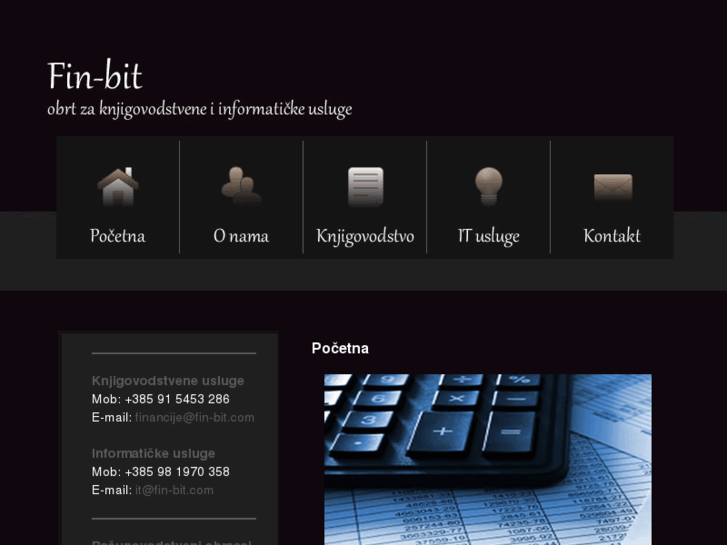The height and width of the screenshot is (545, 727).
Task: Click the phone number +385 91 5453 286
Action: click(x=177, y=399)
